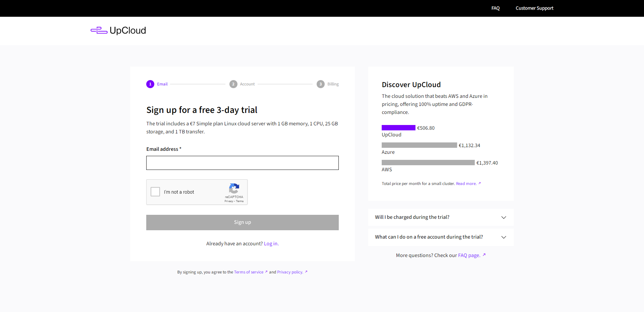Select step 3 Billing indicator
The width and height of the screenshot is (644, 312).
click(x=328, y=84)
